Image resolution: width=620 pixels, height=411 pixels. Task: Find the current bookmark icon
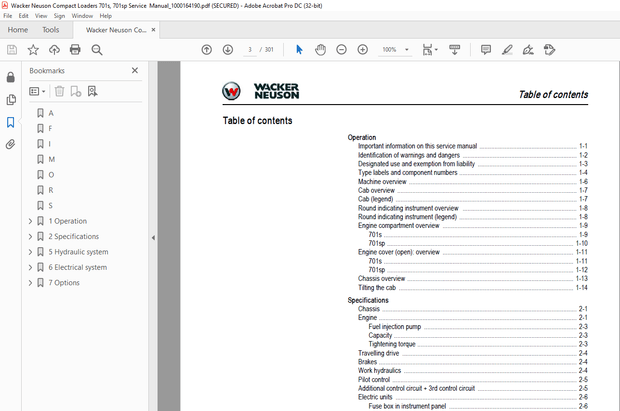click(93, 91)
